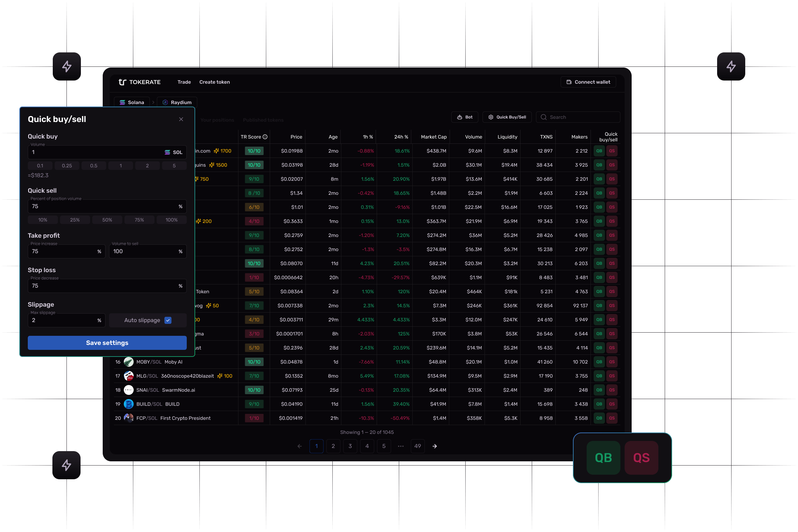Go to page 3

[x=350, y=446]
